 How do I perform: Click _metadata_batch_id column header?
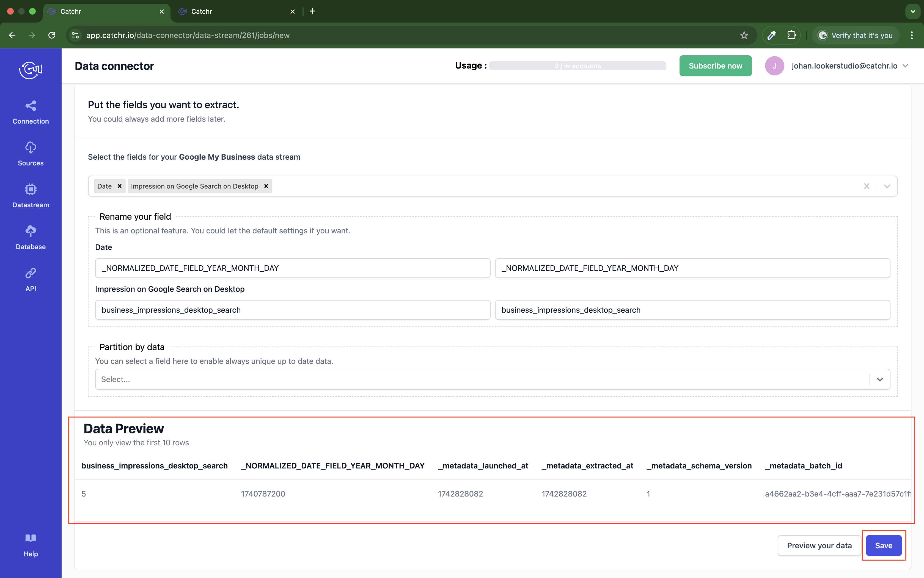(x=803, y=466)
